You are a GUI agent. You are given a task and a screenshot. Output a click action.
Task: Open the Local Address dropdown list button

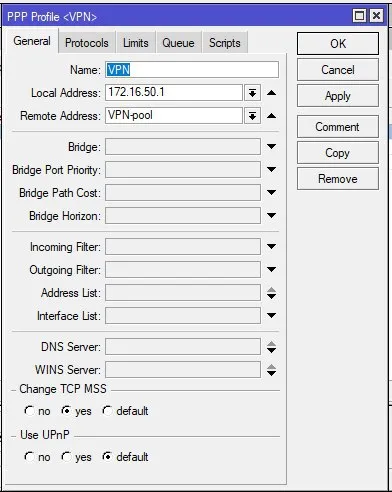252,93
